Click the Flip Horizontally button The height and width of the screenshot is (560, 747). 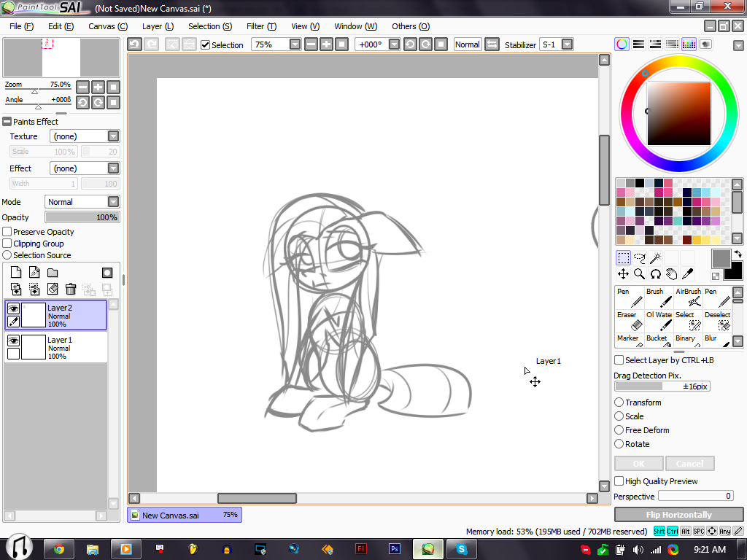point(678,515)
